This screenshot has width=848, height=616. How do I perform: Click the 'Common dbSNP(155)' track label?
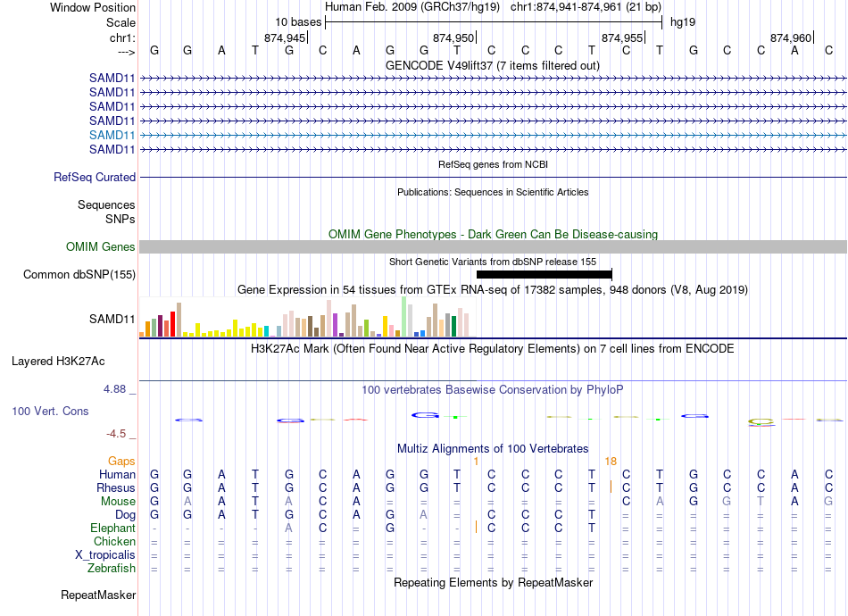pos(79,274)
